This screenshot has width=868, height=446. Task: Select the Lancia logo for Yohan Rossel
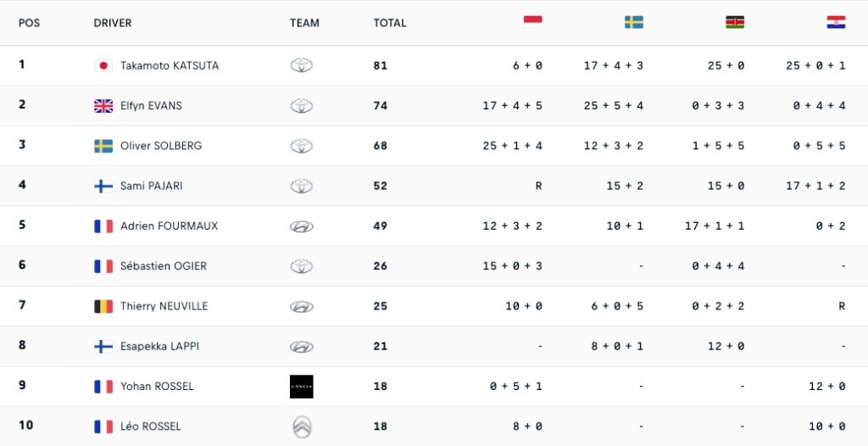click(x=302, y=387)
